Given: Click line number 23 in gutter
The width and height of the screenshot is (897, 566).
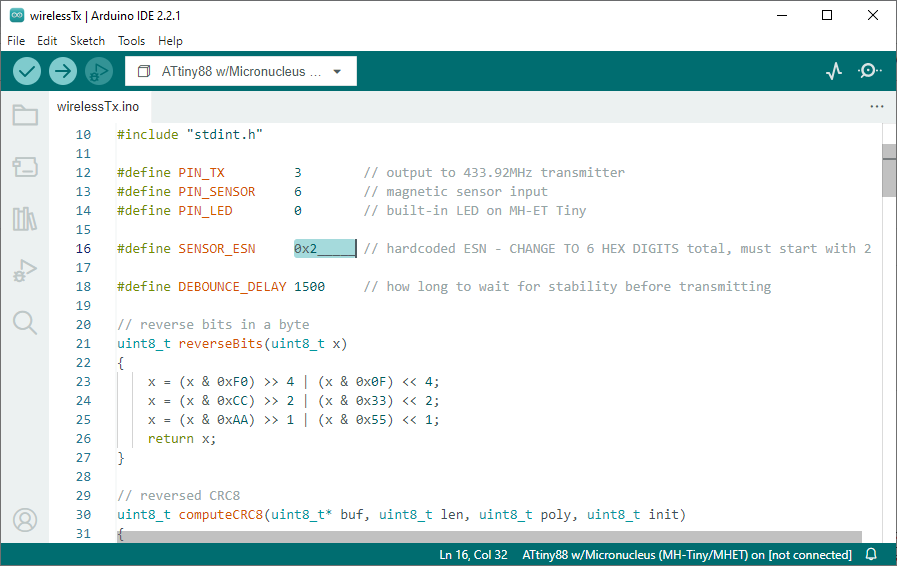Looking at the screenshot, I should [x=83, y=382].
